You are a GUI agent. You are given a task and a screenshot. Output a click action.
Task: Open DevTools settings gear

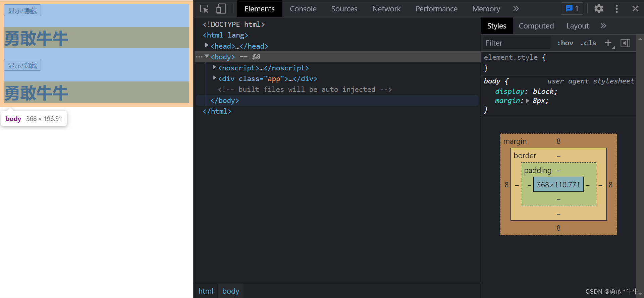click(599, 9)
